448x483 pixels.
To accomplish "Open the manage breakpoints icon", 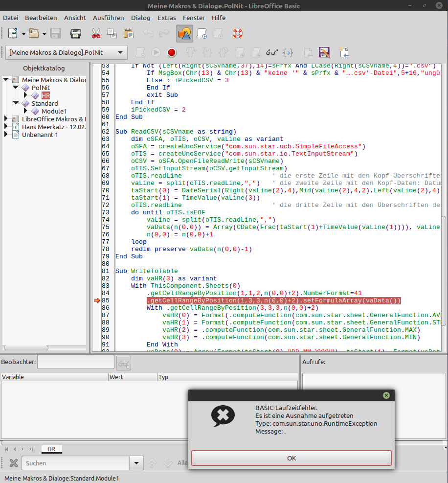I will 256,52.
